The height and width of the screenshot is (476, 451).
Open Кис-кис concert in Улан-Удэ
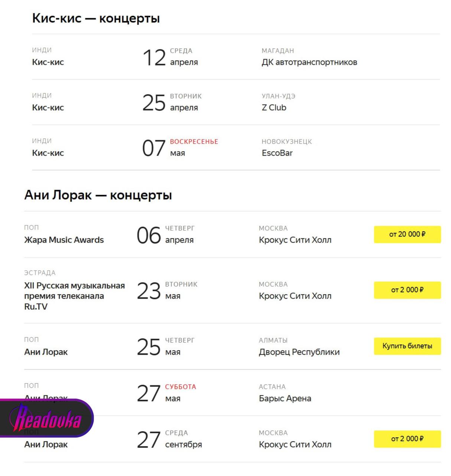click(x=48, y=107)
